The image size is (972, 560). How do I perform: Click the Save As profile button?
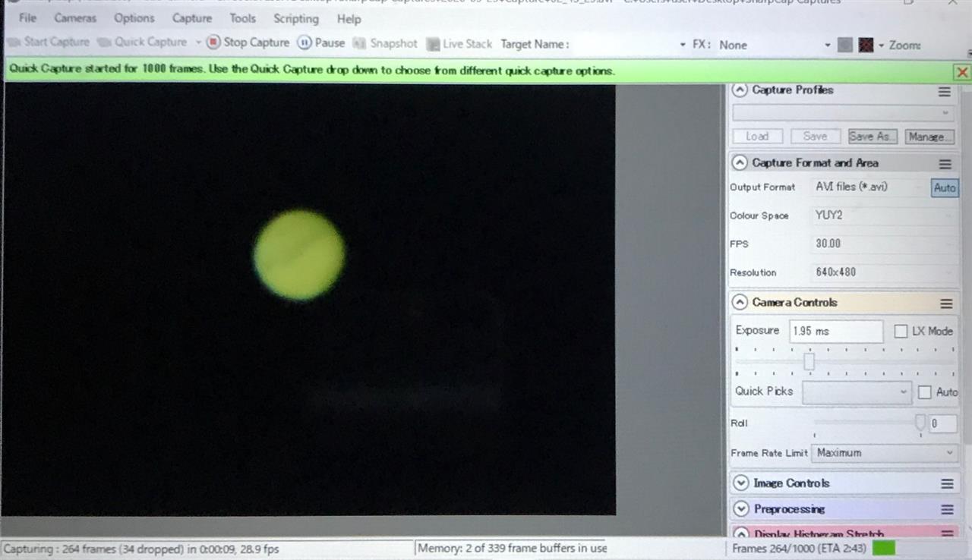coord(873,137)
